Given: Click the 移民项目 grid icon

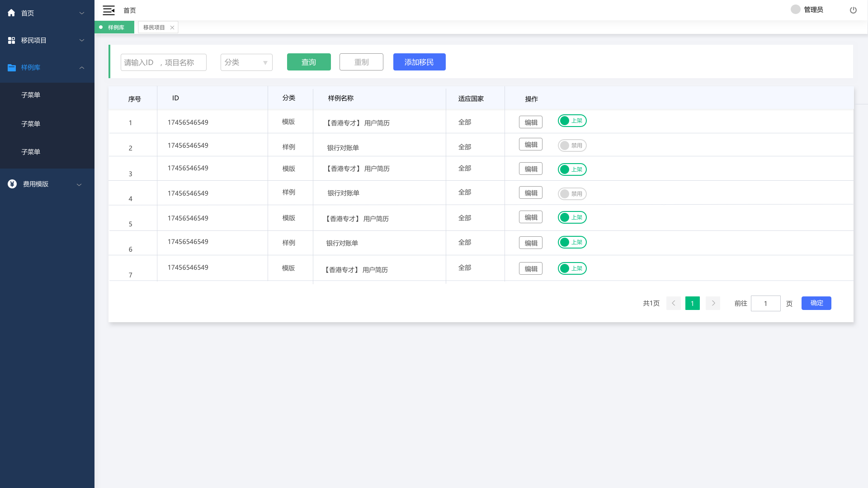Looking at the screenshot, I should (11, 40).
